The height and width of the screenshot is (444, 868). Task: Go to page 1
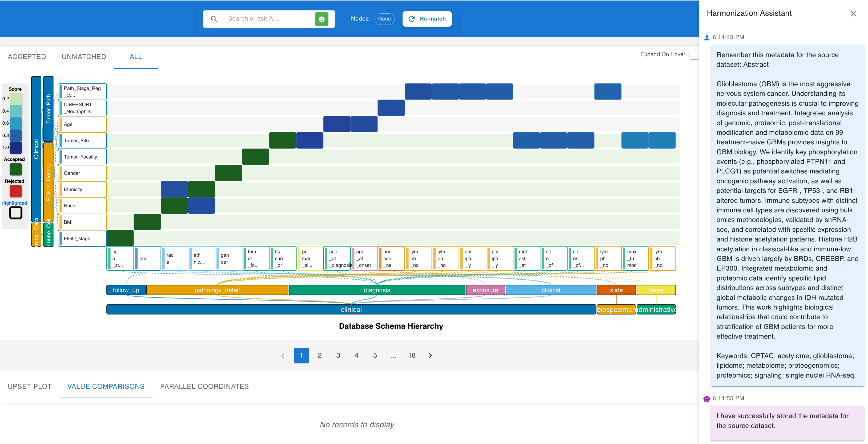point(301,356)
